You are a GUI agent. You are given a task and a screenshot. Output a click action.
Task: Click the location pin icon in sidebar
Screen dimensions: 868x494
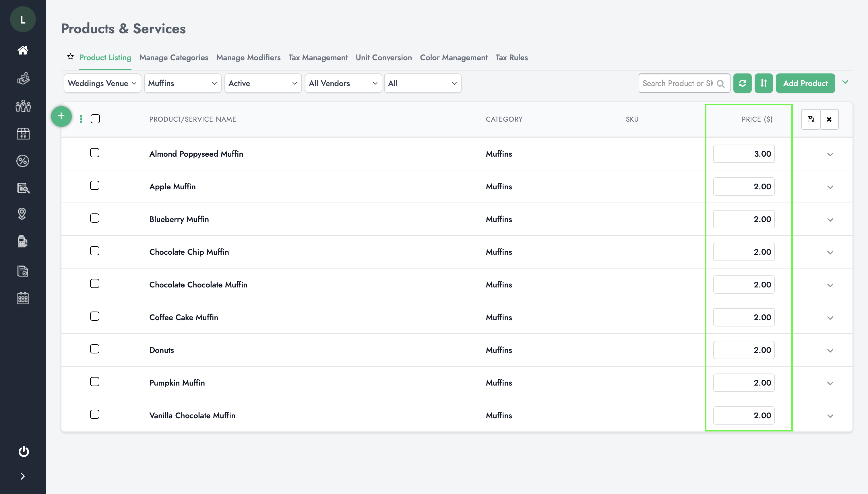[x=22, y=214]
